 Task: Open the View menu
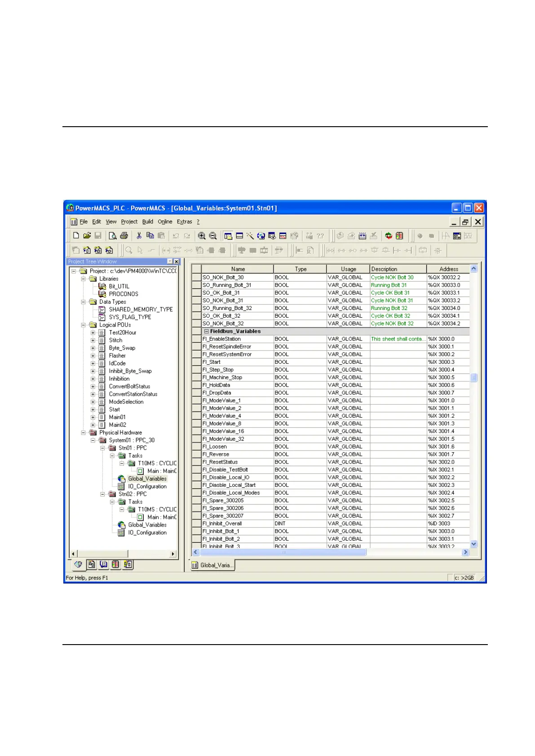(111, 222)
